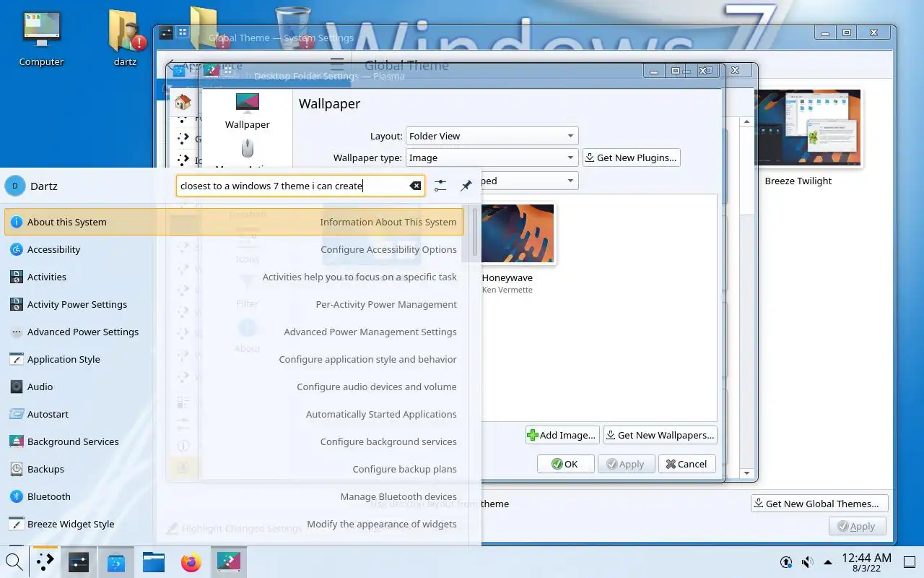This screenshot has height=578, width=924.
Task: Click the Background Services entry icon
Action: pyautogui.click(x=16, y=441)
